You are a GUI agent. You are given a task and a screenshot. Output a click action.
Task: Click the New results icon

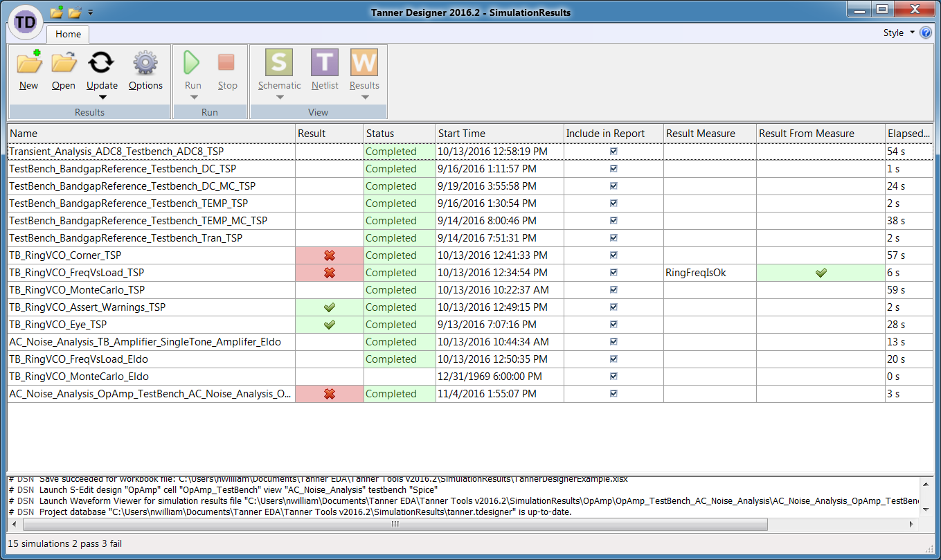pos(29,63)
